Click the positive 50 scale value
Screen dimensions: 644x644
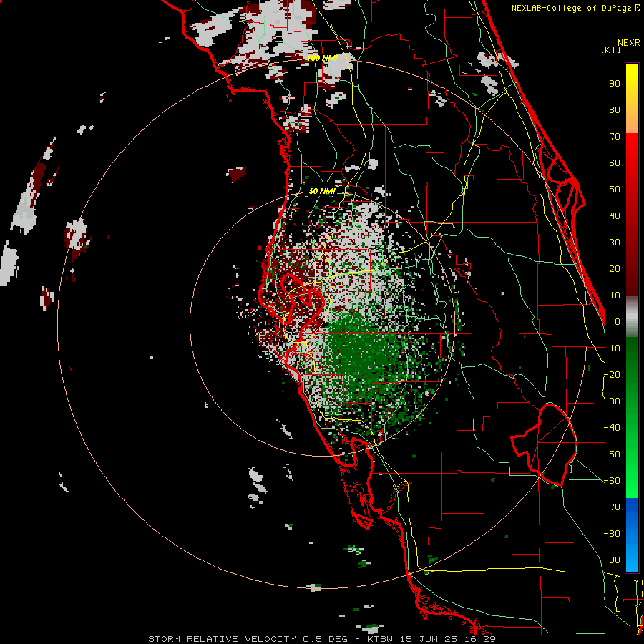615,190
